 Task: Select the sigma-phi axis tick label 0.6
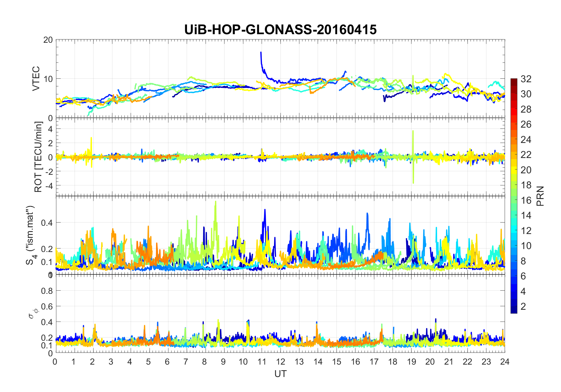pos(47,307)
